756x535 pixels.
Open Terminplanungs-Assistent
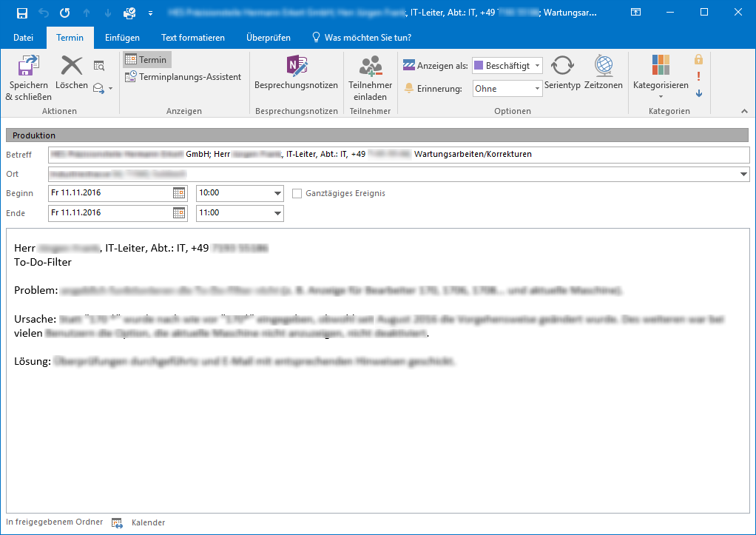pyautogui.click(x=183, y=77)
